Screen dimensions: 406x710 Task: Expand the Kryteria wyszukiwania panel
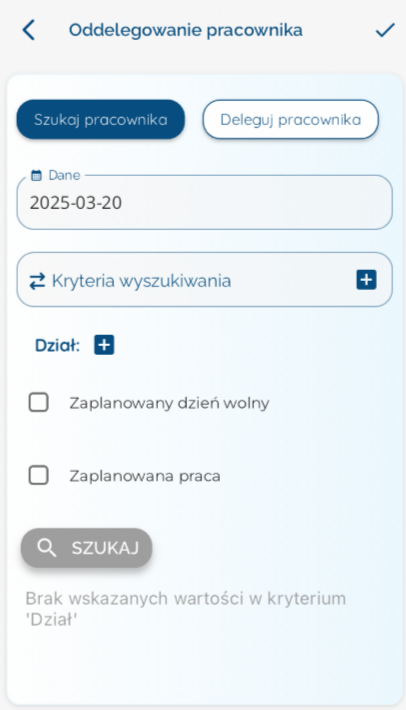click(205, 280)
